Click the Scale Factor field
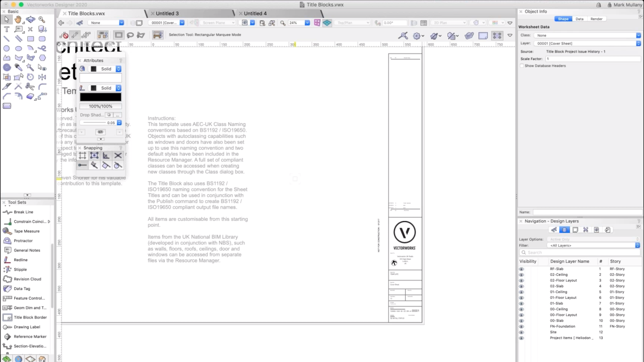Viewport: 644px width, 362px height. click(x=593, y=59)
